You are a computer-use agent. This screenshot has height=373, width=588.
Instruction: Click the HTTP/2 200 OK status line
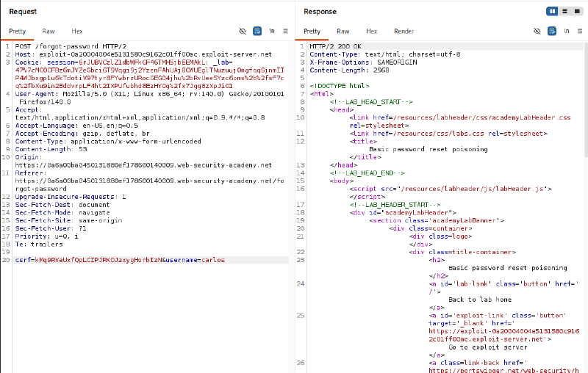point(335,46)
